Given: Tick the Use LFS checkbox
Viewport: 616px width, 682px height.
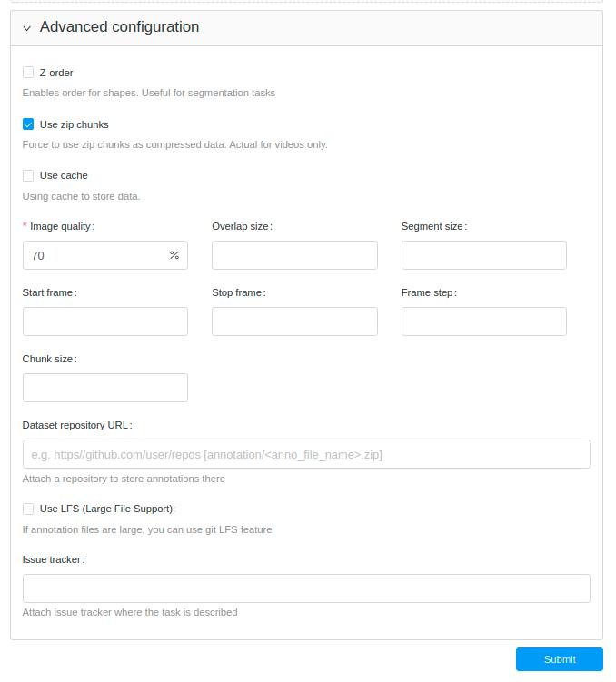Looking at the screenshot, I should point(28,509).
